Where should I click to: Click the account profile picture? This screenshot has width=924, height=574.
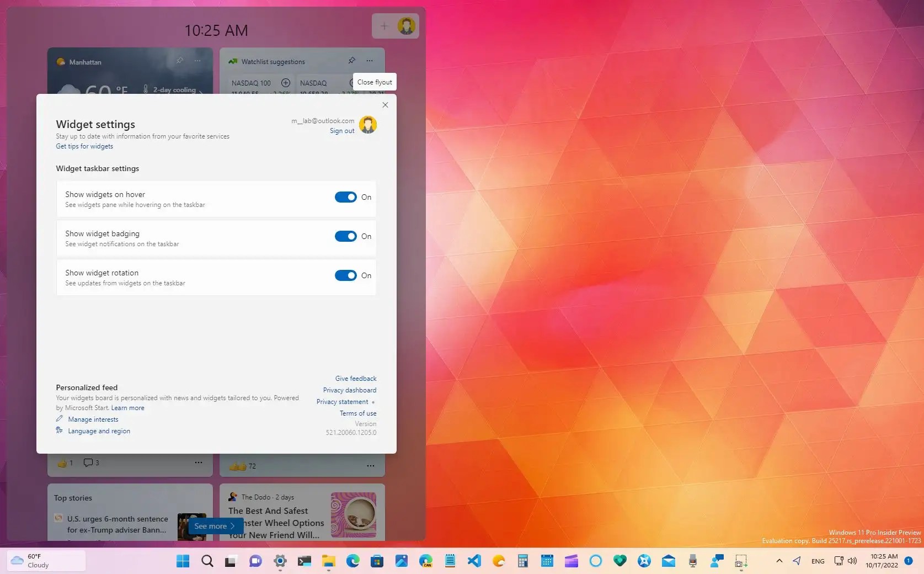[407, 25]
